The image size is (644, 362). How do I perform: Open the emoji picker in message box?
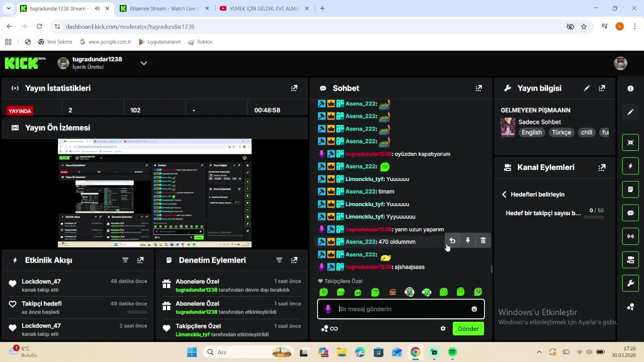474,309
